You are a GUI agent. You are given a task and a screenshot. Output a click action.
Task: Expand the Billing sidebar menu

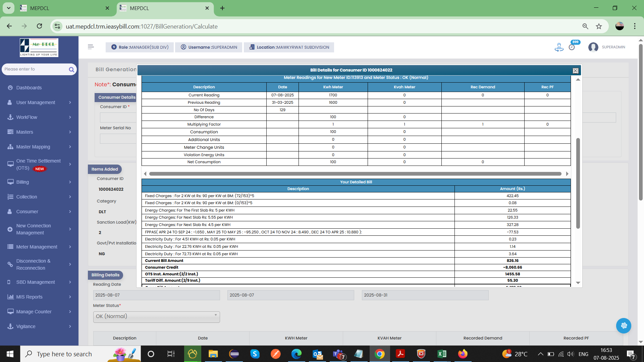tap(39, 182)
